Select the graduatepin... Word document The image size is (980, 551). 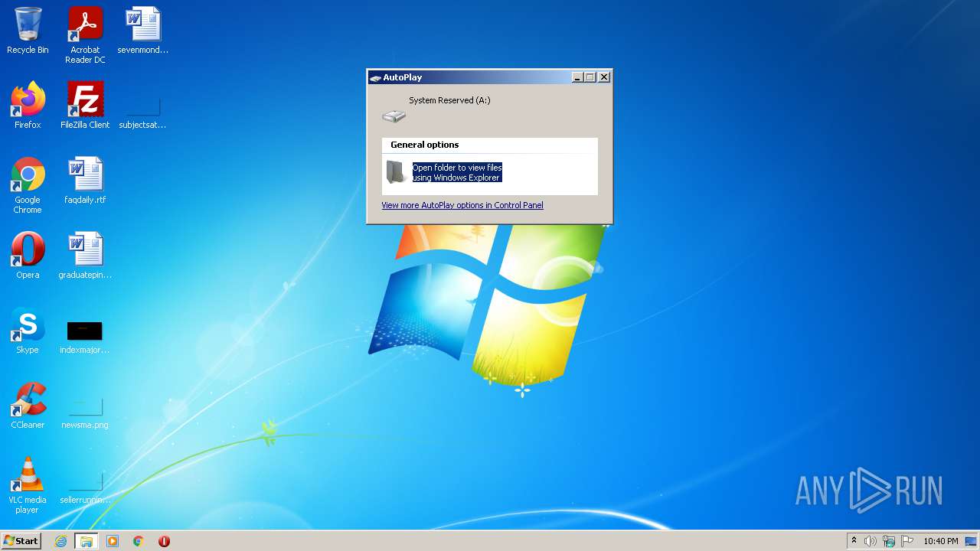tap(85, 256)
